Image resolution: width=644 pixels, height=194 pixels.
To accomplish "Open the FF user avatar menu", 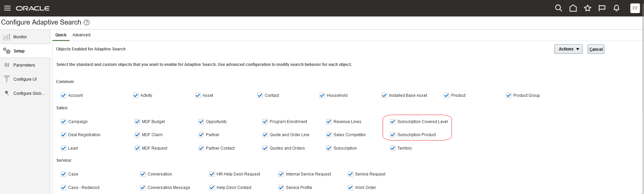I will coord(635,8).
